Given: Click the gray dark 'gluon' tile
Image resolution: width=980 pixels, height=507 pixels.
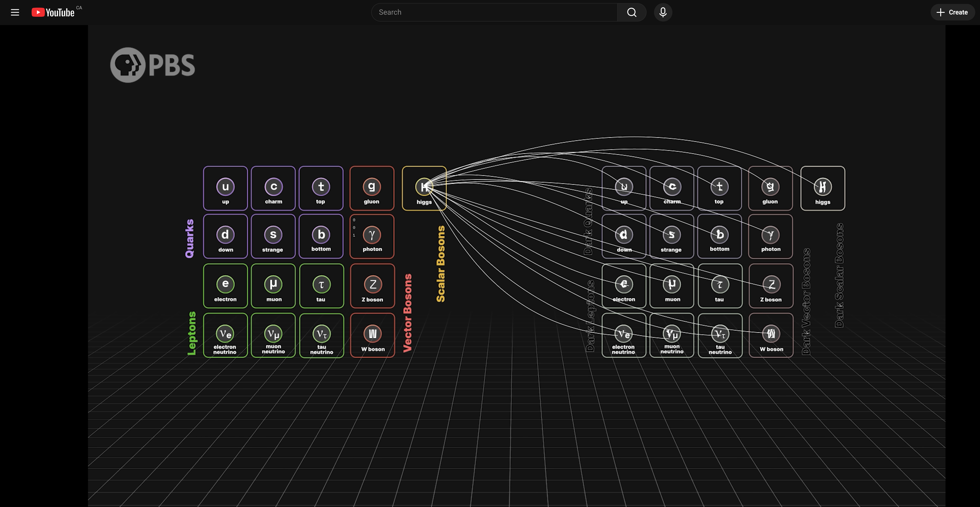Looking at the screenshot, I should [x=770, y=188].
